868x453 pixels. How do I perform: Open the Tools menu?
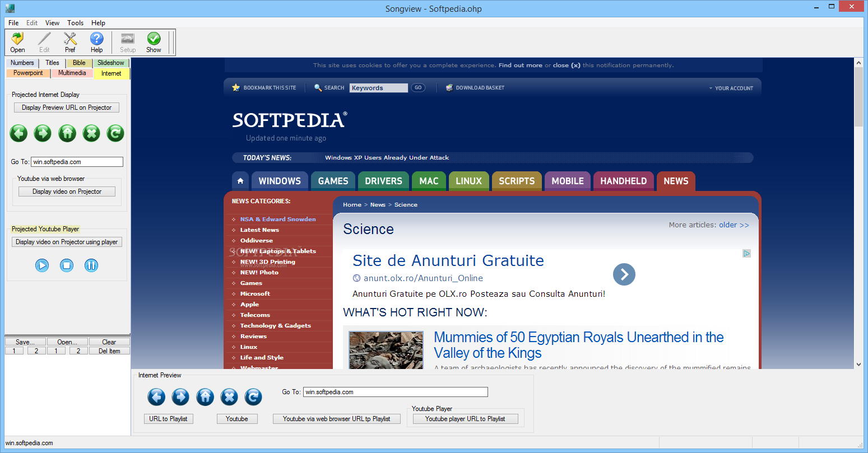75,23
